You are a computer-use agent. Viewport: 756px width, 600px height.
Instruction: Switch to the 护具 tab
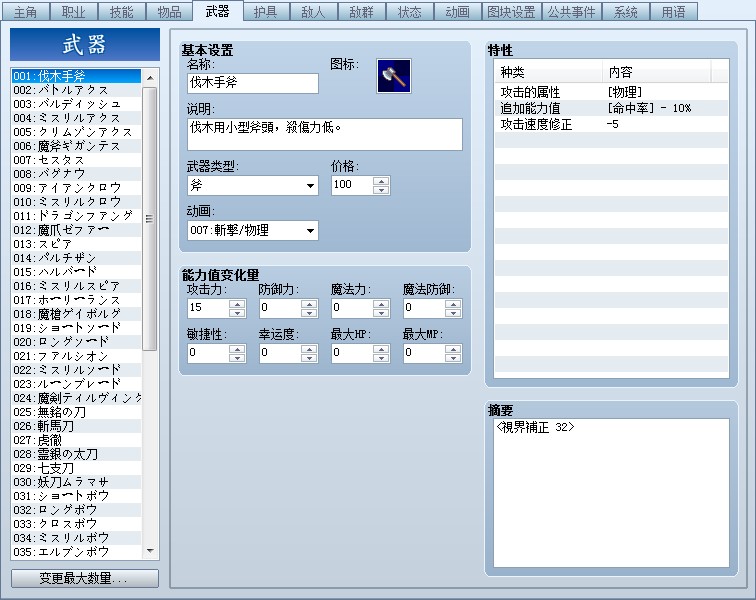[266, 12]
